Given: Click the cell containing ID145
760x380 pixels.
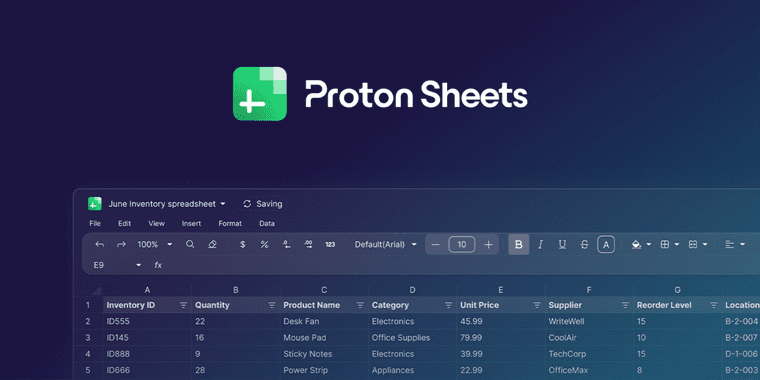Looking at the screenshot, I should tap(147, 337).
